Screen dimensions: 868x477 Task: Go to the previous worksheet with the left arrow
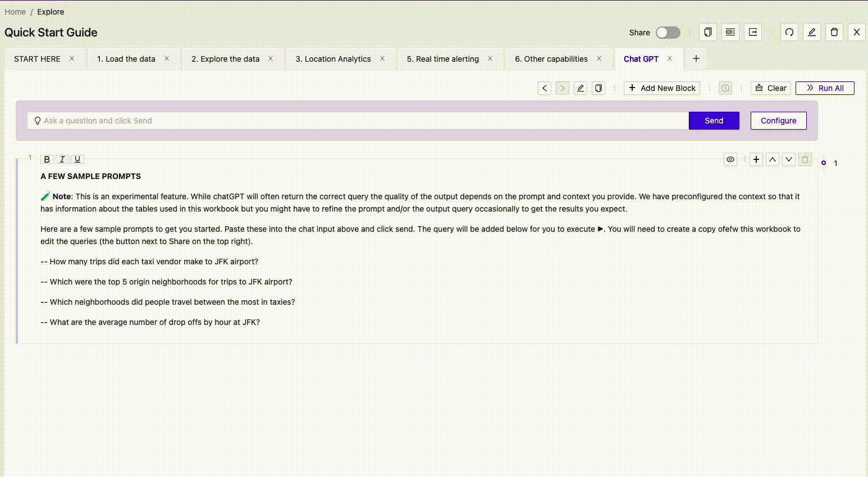(545, 88)
